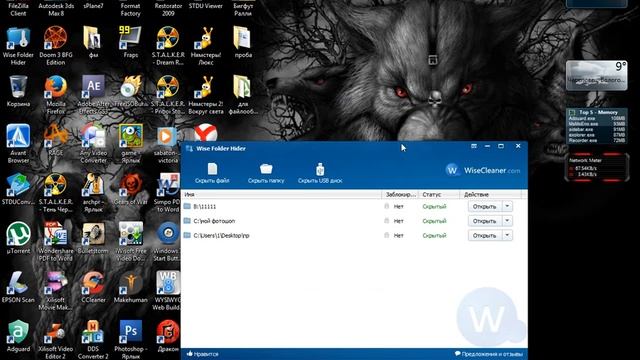This screenshot has width=640, height=360.
Task: Launch the Yandex browser desktop icon
Action: pyautogui.click(x=205, y=133)
